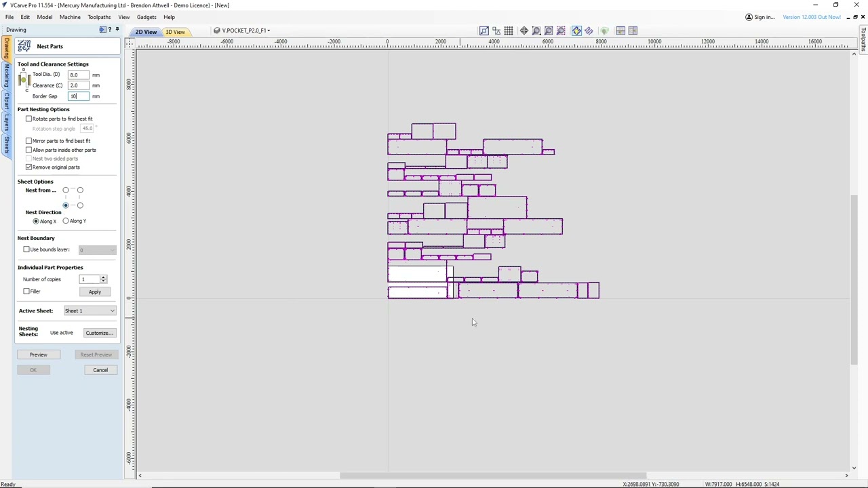Toggle smart snapping guides icon
This screenshot has width=868, height=488.
point(496,30)
